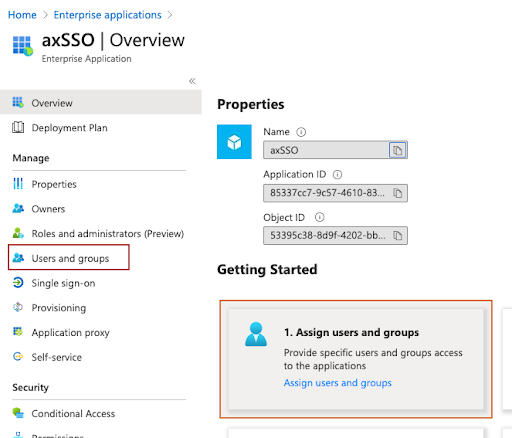Open Self-service settings
This screenshot has height=438, width=512.
coord(56,357)
